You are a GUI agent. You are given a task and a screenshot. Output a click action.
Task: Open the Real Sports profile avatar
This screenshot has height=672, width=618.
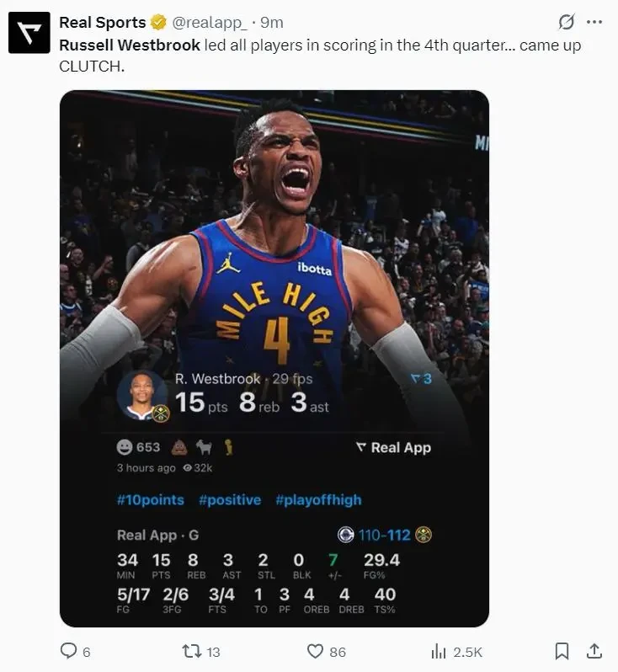[x=29, y=33]
